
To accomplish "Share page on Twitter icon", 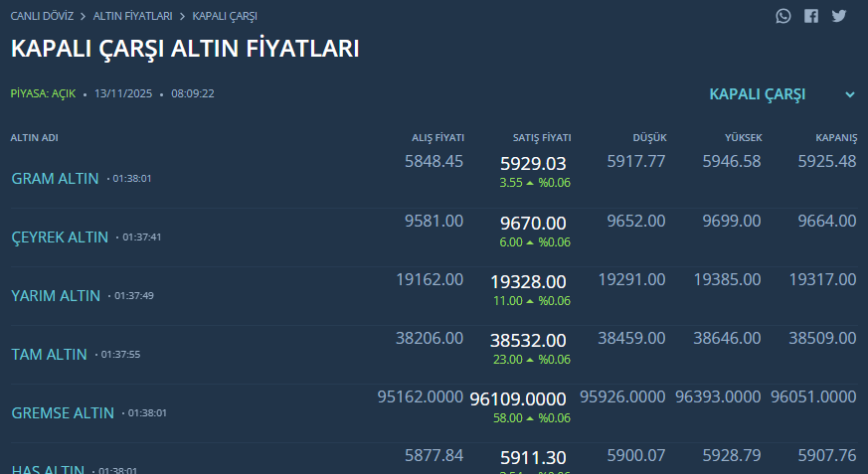I will point(839,16).
